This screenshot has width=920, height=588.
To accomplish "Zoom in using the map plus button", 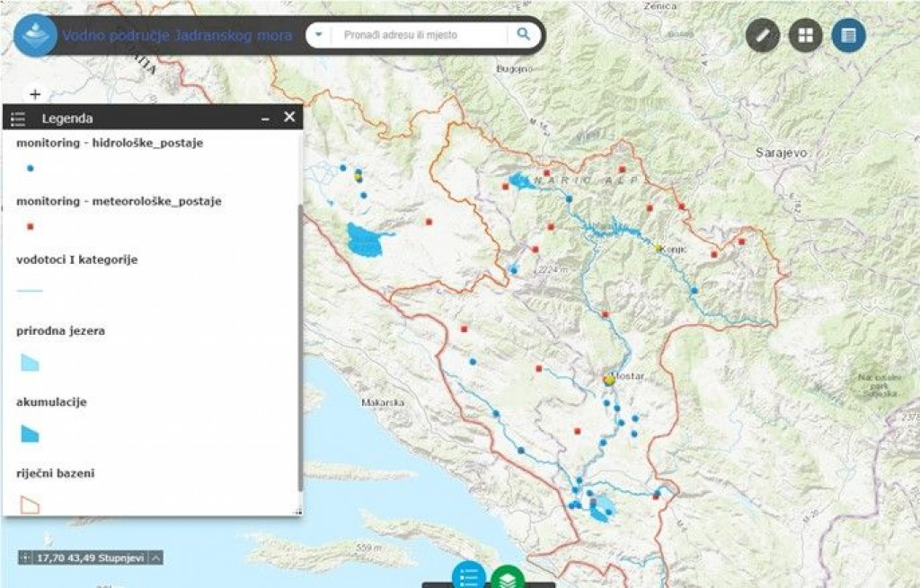I will [34, 93].
